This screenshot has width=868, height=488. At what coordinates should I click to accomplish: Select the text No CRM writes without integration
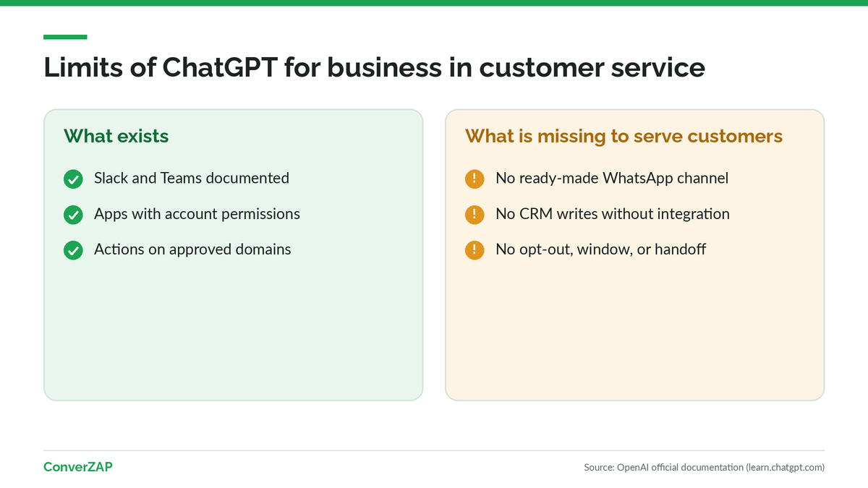click(x=613, y=214)
